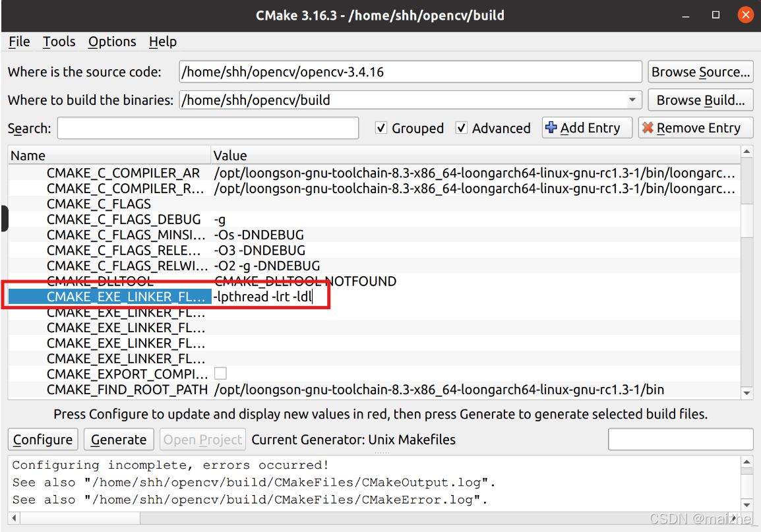Viewport: 761px width, 532px height.
Task: Click the -g value of CMAKE_C_FLAGS_DEBUG
Action: coord(220,220)
